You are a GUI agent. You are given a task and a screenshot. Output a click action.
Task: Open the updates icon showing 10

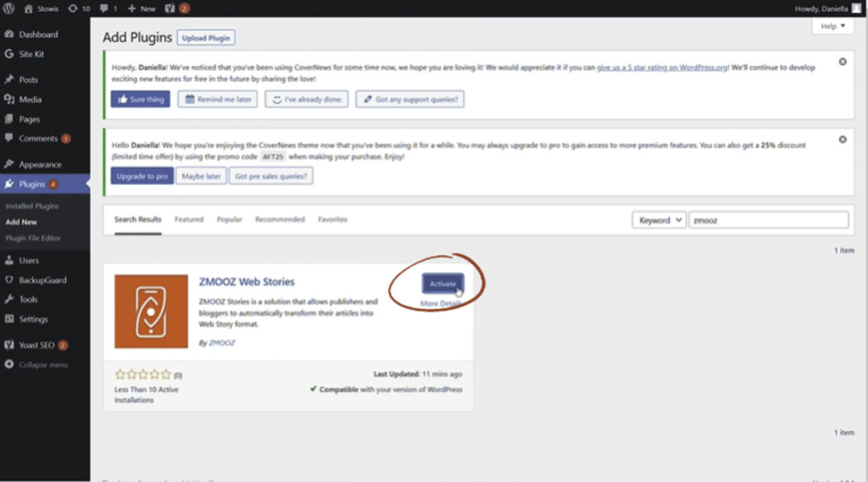coord(79,8)
